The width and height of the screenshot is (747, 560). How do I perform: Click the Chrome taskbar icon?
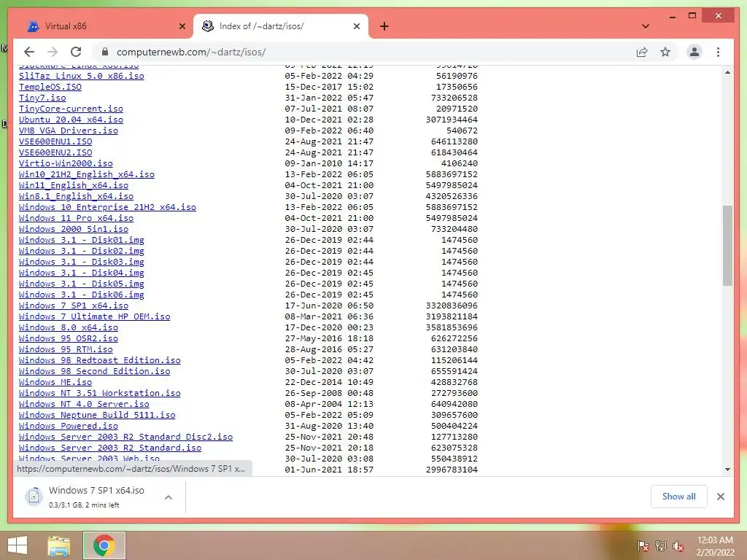[x=104, y=545]
